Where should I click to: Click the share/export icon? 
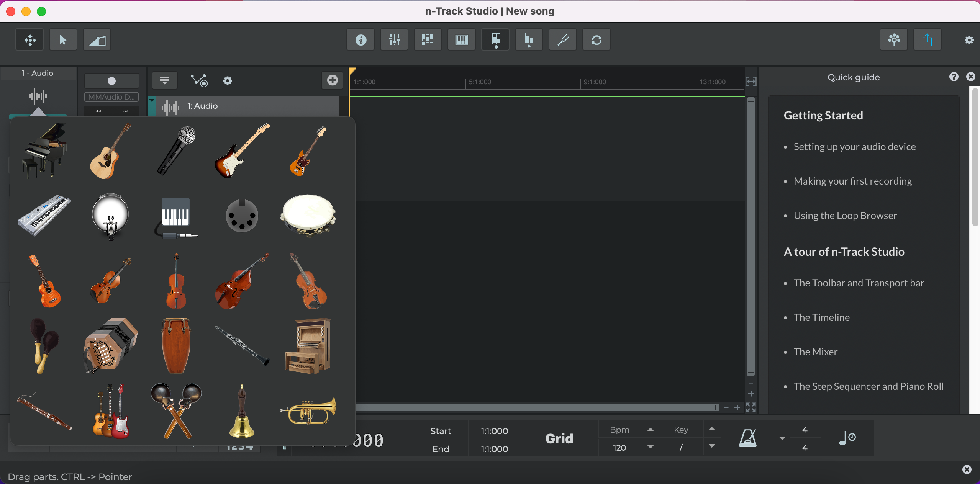pos(927,40)
